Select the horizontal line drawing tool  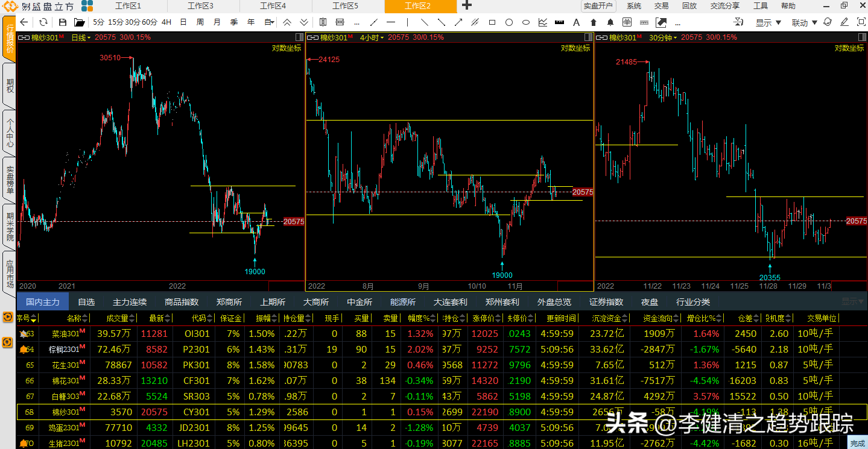[391, 22]
